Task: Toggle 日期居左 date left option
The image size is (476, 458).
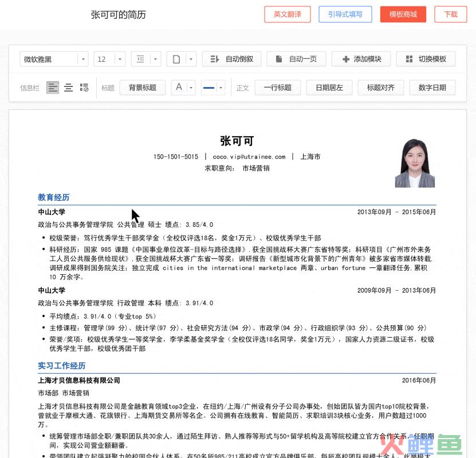Action: pyautogui.click(x=329, y=88)
